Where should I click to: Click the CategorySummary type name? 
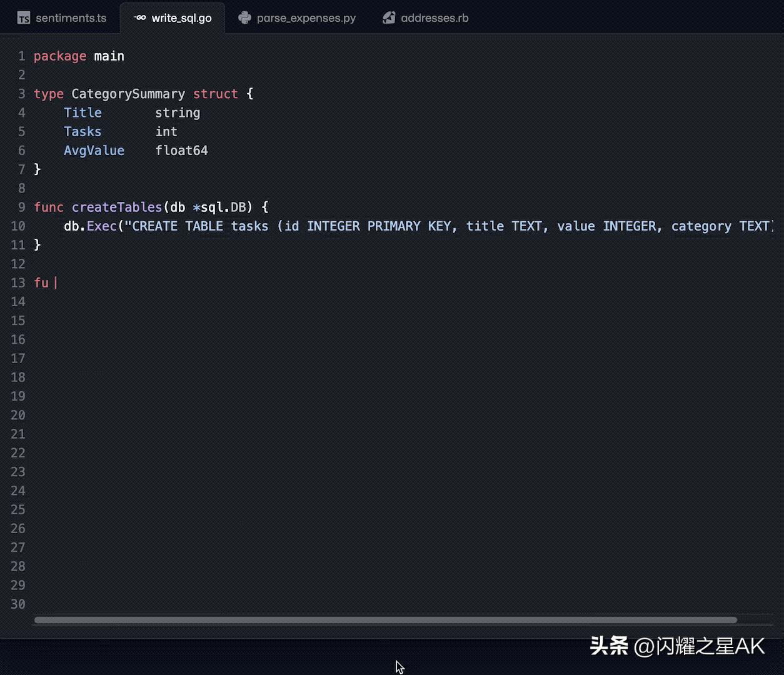coord(128,94)
